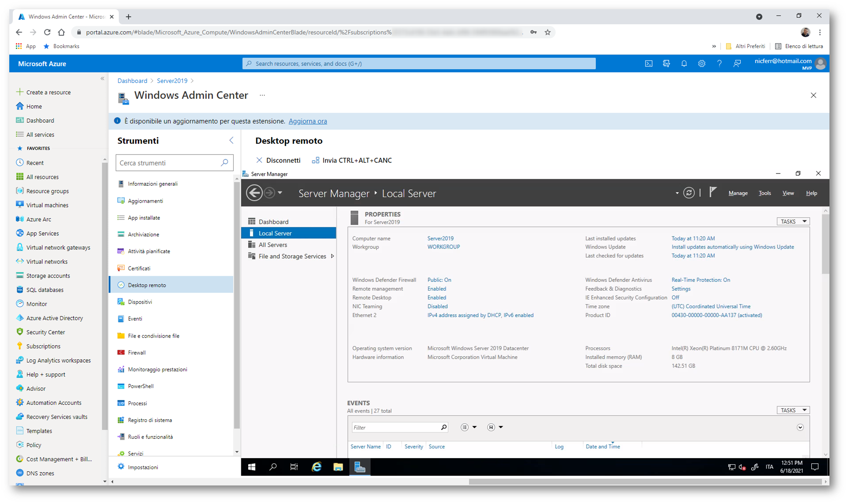Open the Properties TASKS dropdown
The width and height of the screenshot is (848, 504).
[x=793, y=222]
